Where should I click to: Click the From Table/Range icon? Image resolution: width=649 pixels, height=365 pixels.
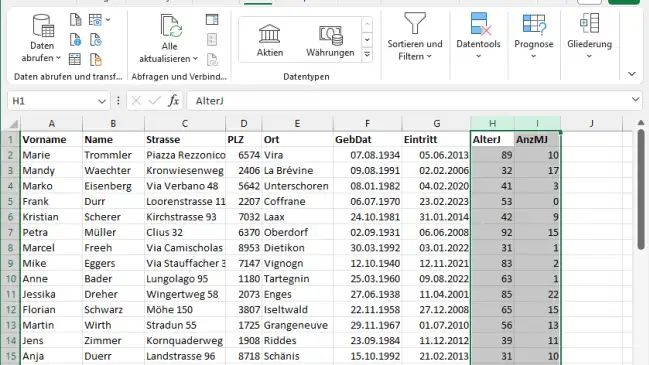click(75, 59)
